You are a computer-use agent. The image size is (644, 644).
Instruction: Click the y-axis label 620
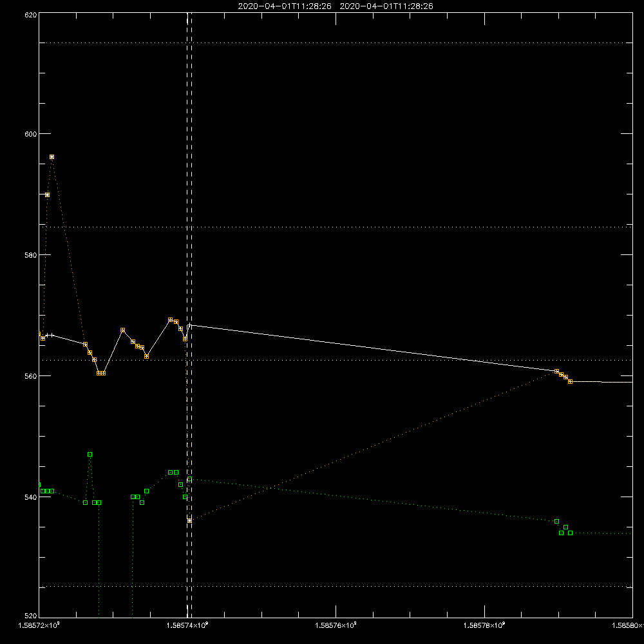[31, 15]
